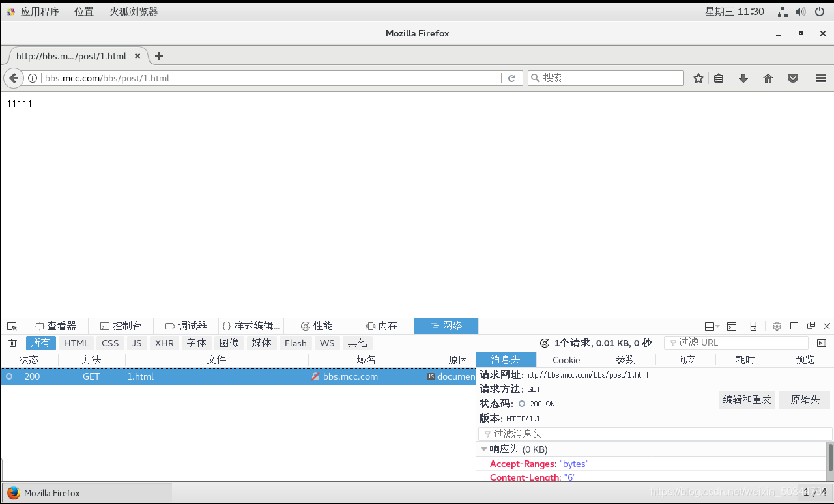
Task: Open the 预览 preview tab
Action: point(805,360)
